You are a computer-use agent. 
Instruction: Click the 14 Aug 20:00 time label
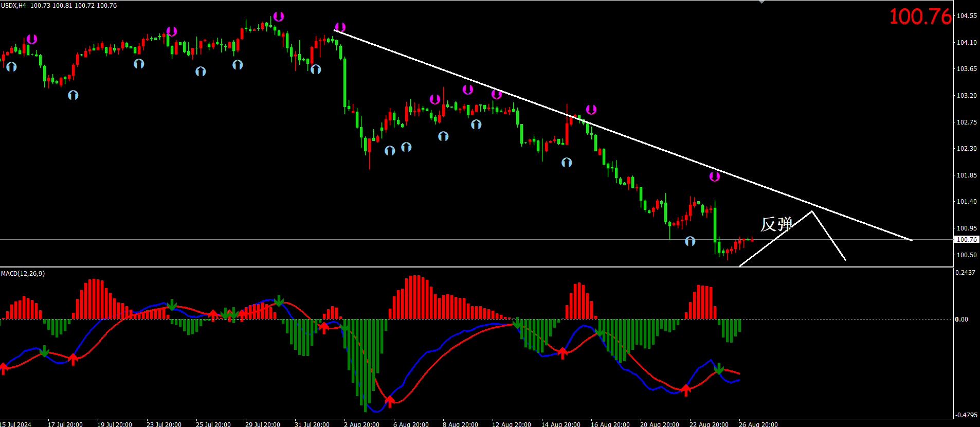pos(561,424)
